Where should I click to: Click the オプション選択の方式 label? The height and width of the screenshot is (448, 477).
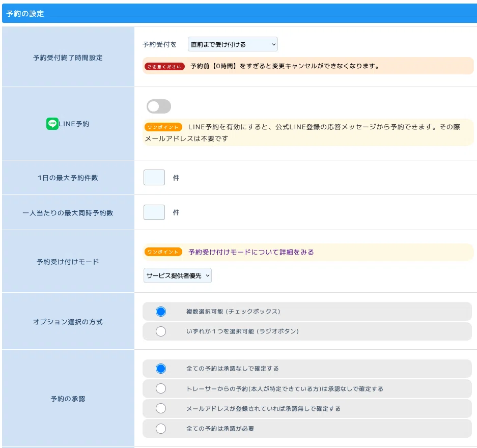68,322
